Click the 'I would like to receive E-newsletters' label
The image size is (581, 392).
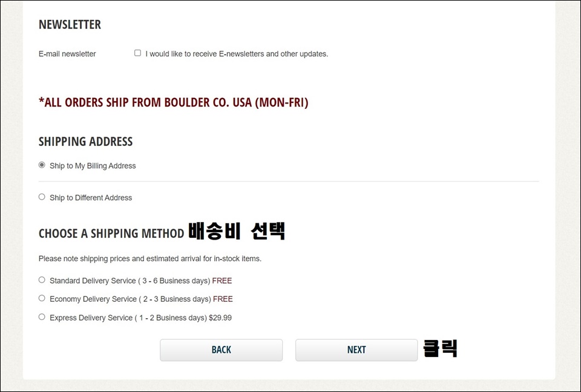(237, 54)
